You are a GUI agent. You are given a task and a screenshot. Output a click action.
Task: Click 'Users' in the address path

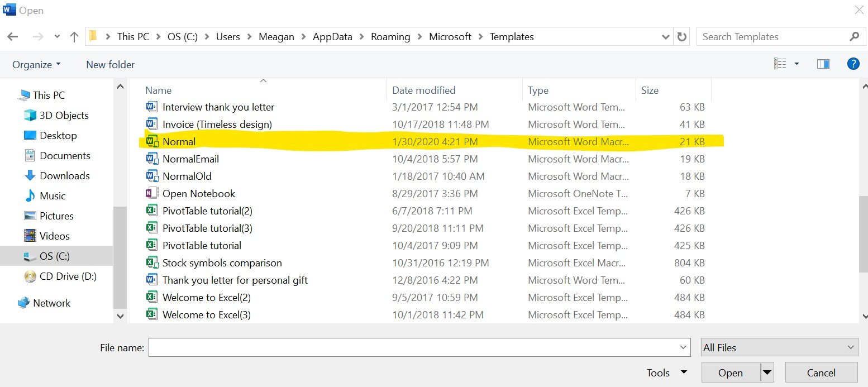coord(228,37)
